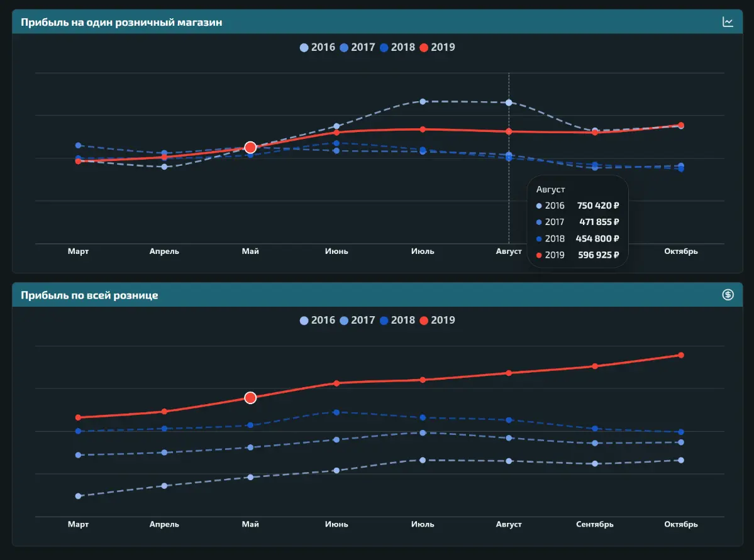Select the enlarged red Май point in the bottom chart
This screenshot has width=754, height=560.
point(250,398)
